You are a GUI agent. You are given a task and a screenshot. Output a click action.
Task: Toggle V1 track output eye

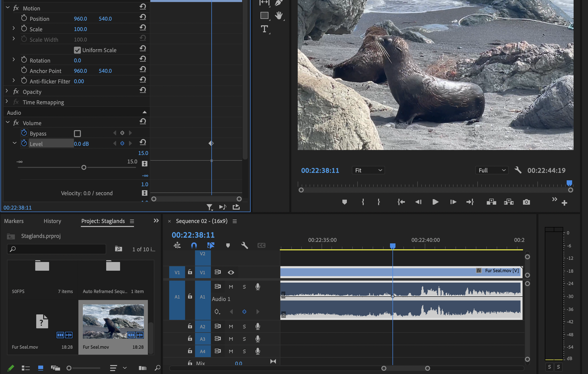(231, 272)
